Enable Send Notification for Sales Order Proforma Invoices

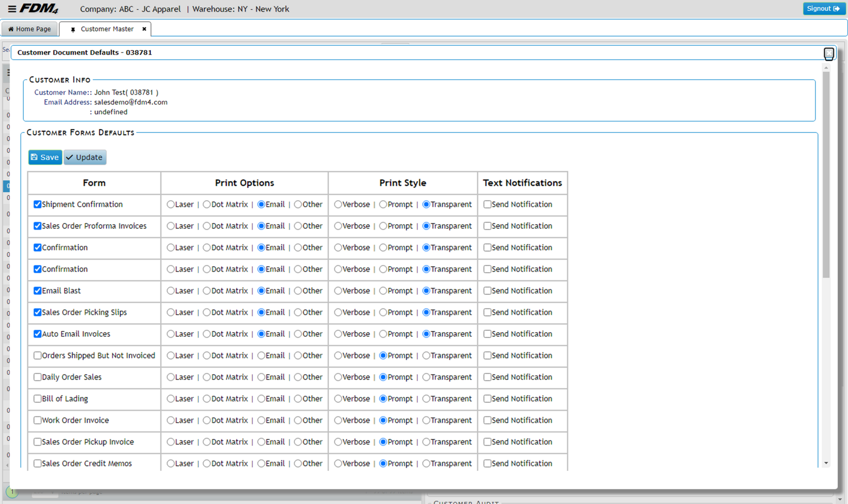[x=487, y=226]
